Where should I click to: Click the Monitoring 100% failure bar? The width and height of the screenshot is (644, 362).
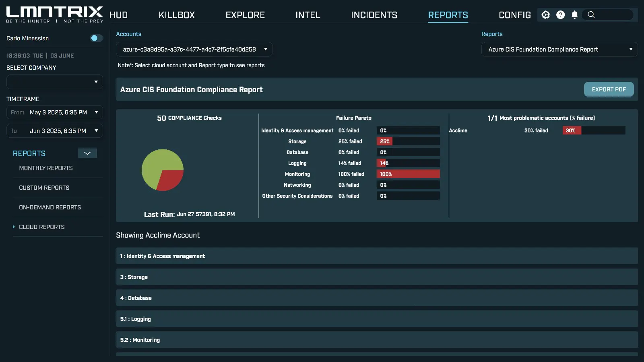tap(408, 174)
